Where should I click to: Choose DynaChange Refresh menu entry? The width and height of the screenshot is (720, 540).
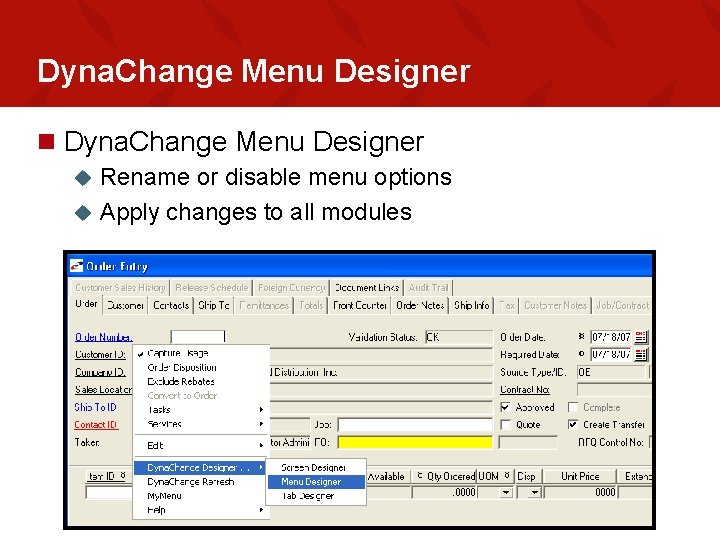coord(202,482)
